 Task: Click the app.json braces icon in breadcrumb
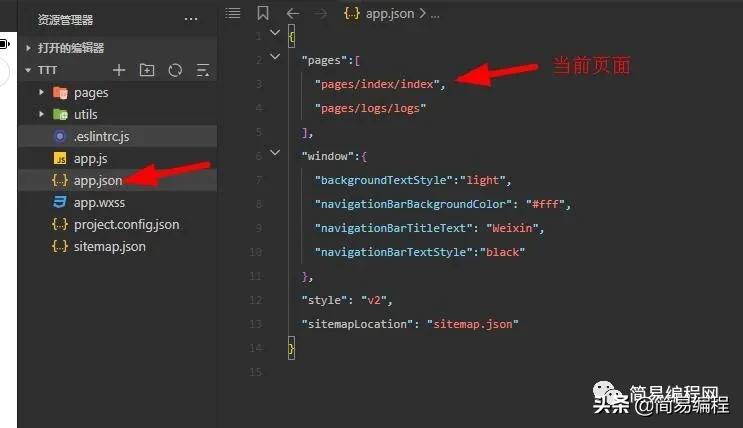point(352,14)
